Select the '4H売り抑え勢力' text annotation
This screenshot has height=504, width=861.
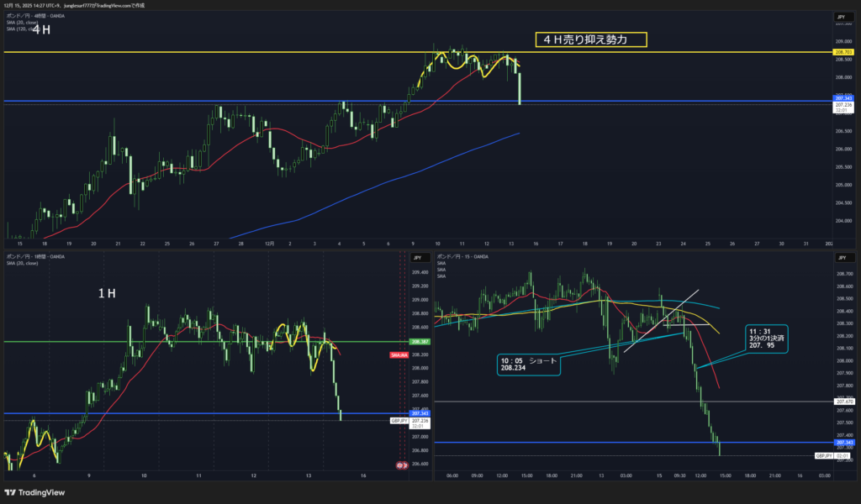coord(591,39)
